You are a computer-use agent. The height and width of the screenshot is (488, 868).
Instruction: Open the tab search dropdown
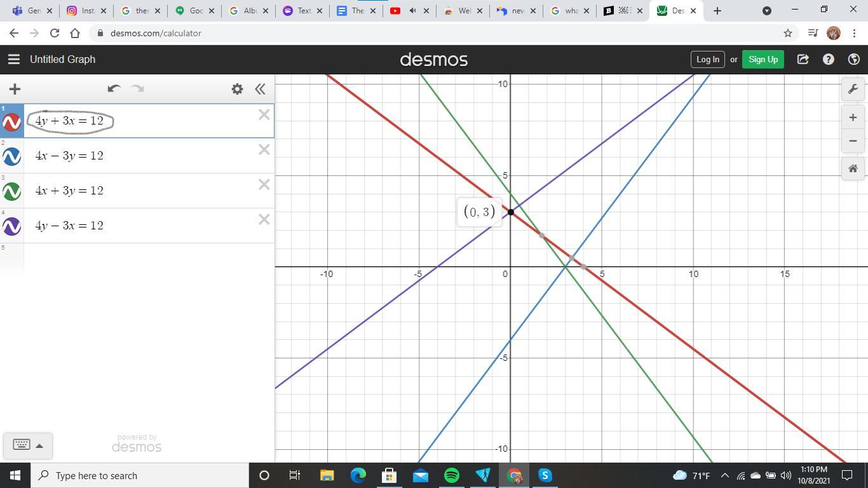pos(767,11)
